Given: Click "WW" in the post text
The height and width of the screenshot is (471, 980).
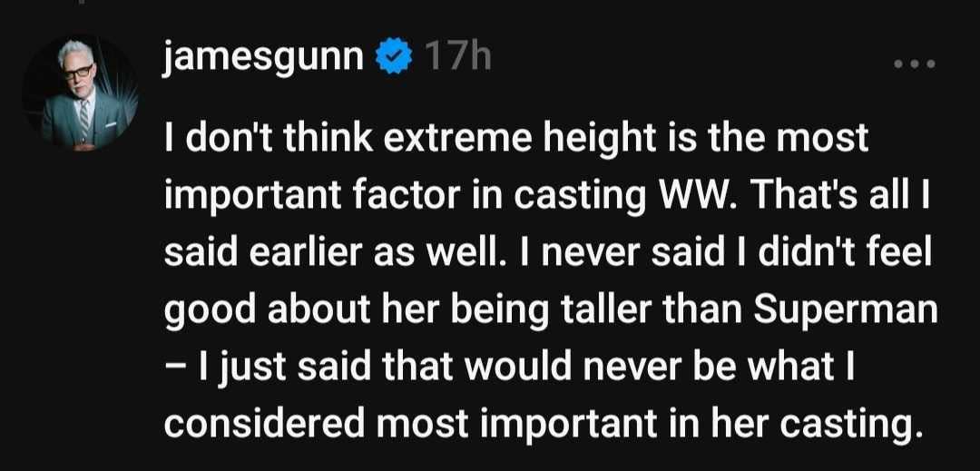Looking at the screenshot, I should coord(670,198).
